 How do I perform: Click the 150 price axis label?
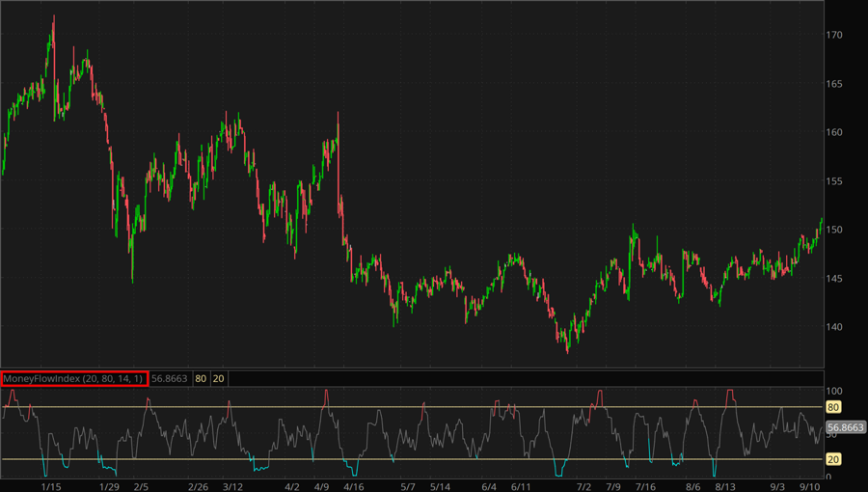(835, 230)
